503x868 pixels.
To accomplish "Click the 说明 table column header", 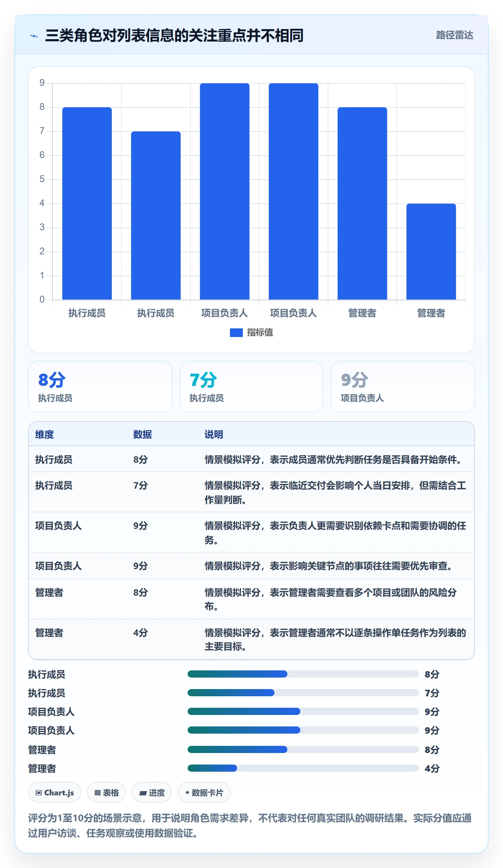I will coord(214,434).
